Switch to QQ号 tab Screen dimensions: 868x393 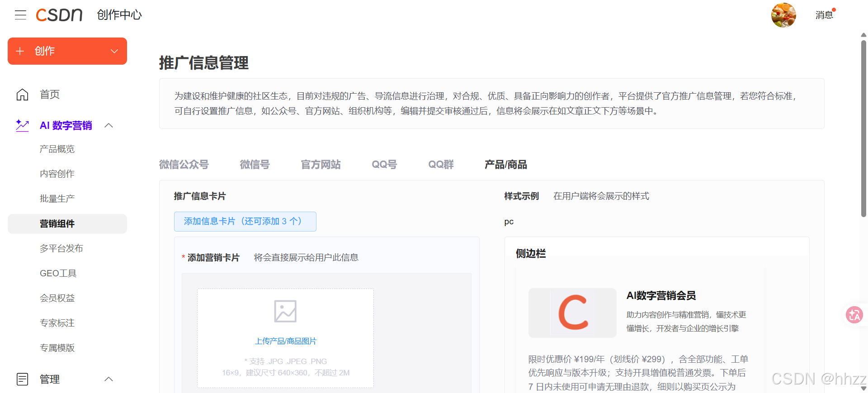(x=384, y=165)
